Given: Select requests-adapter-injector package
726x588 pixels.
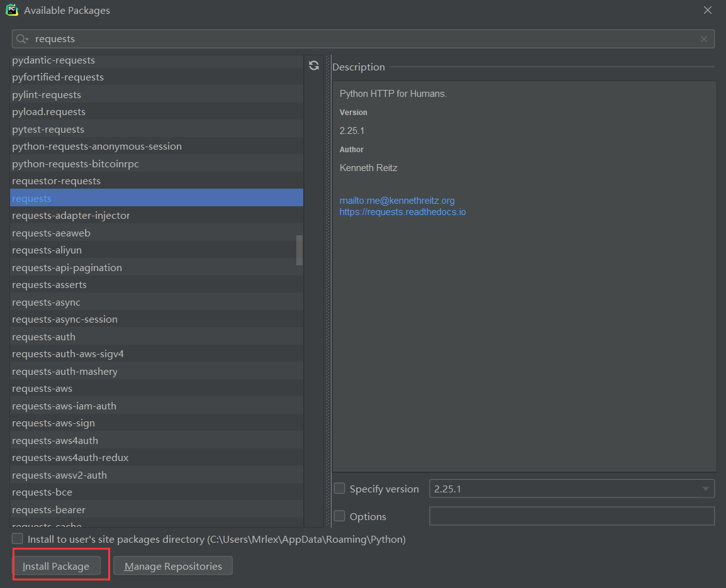Looking at the screenshot, I should (157, 216).
